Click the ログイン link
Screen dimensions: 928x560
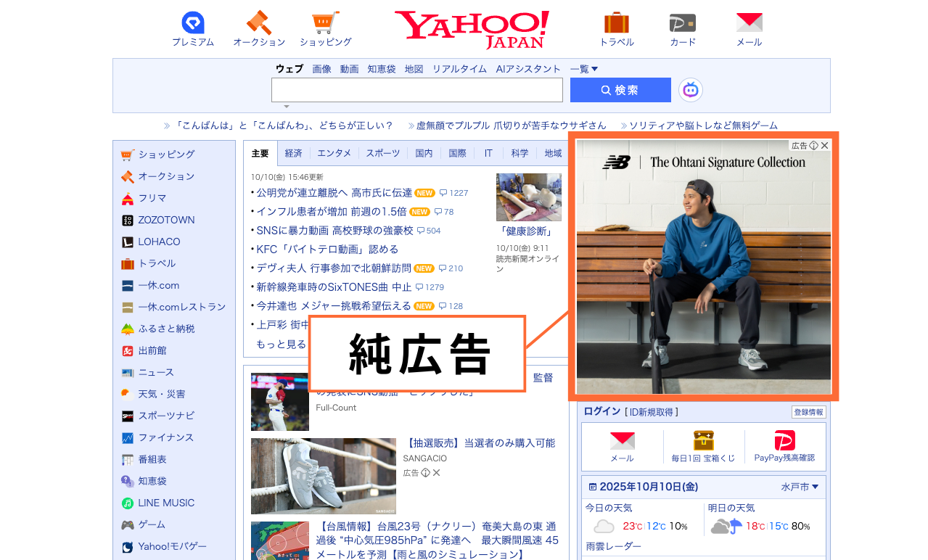click(x=602, y=411)
